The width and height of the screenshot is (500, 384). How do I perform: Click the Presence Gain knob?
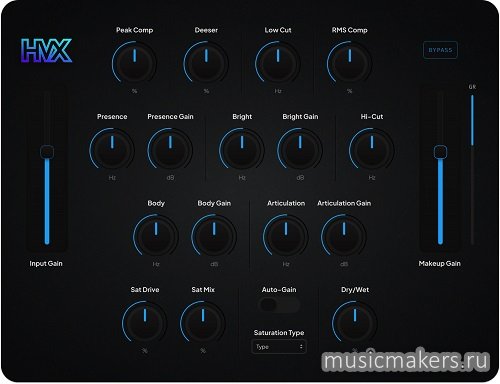[170, 149]
